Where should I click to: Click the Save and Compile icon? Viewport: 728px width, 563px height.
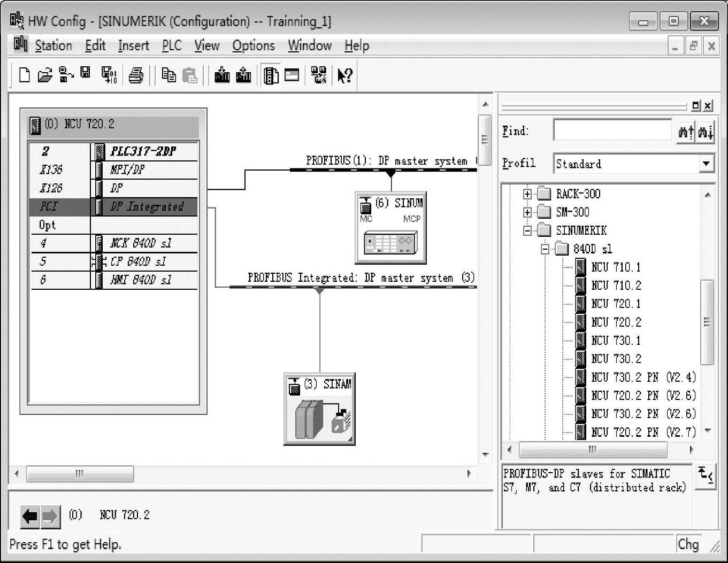(x=109, y=75)
